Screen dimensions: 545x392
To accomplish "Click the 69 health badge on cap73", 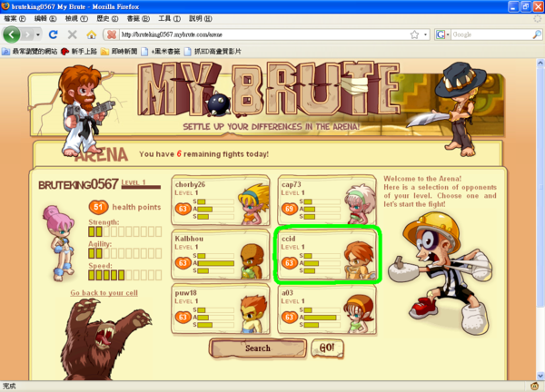I will (x=290, y=209).
